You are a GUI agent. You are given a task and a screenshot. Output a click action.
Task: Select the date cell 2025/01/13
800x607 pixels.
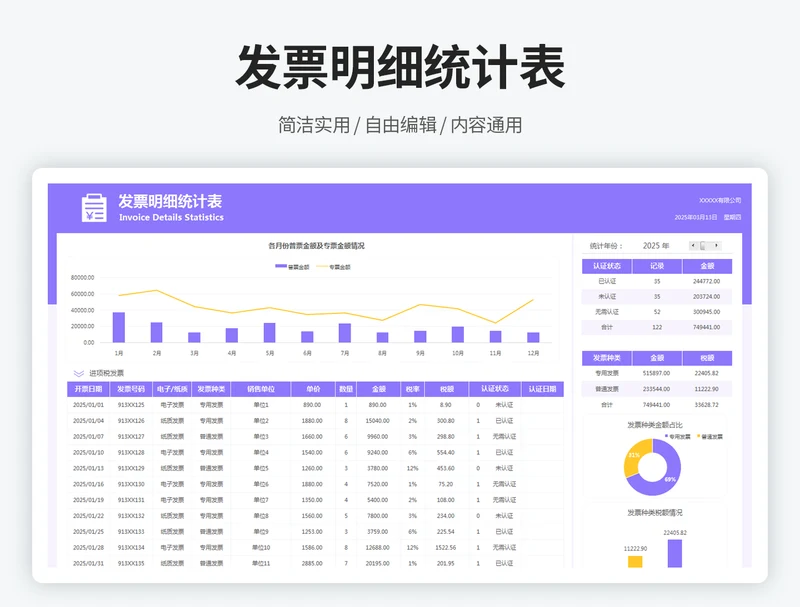click(x=88, y=468)
